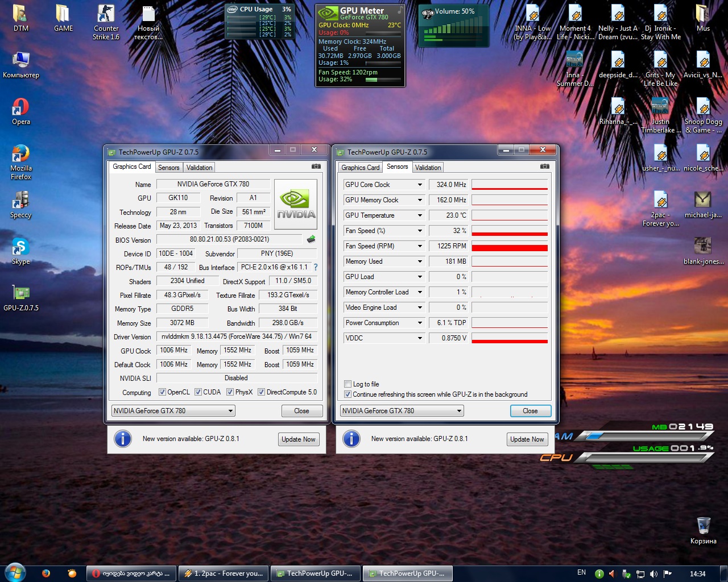Select Graphics Card tab in right GPU-Z window
This screenshot has height=582, width=728.
(360, 168)
